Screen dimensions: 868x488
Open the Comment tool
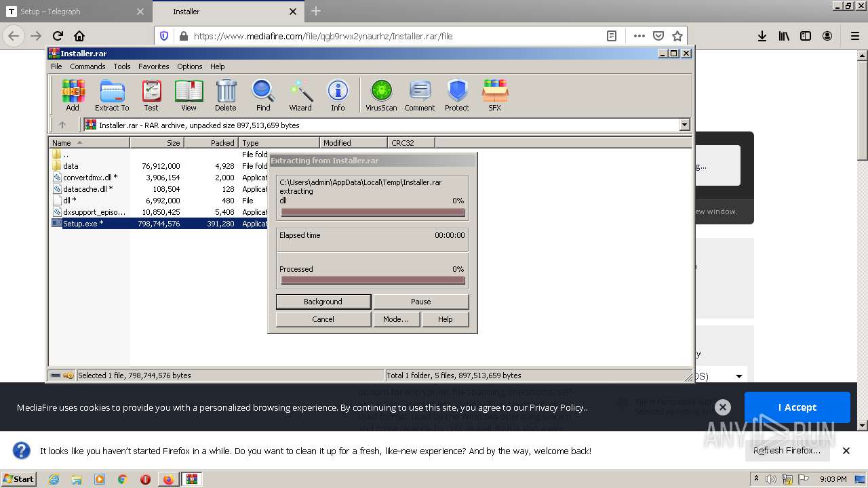point(420,95)
